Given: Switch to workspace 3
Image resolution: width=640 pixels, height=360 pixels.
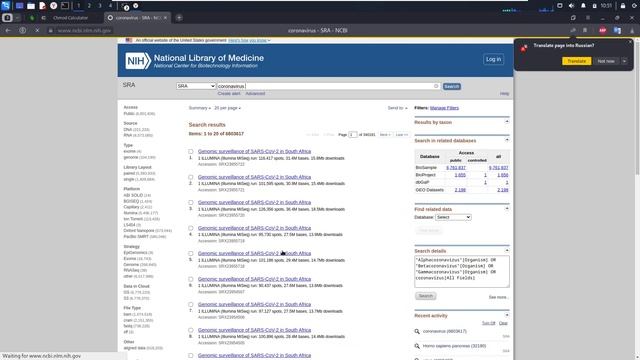Looking at the screenshot, I should point(100,6).
